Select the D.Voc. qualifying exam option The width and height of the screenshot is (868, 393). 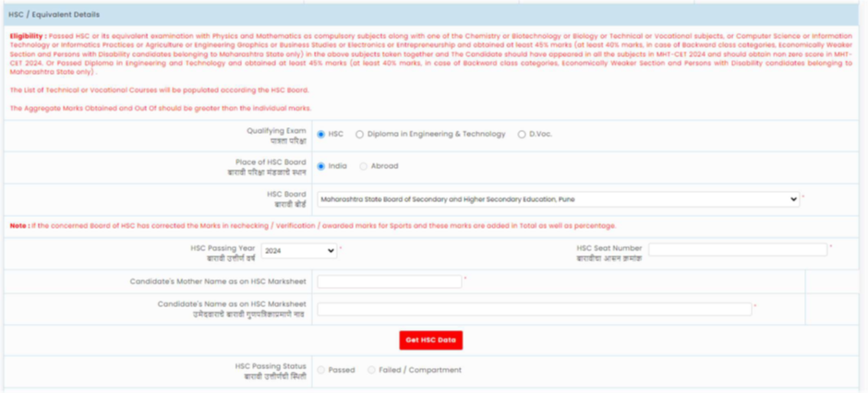522,134
